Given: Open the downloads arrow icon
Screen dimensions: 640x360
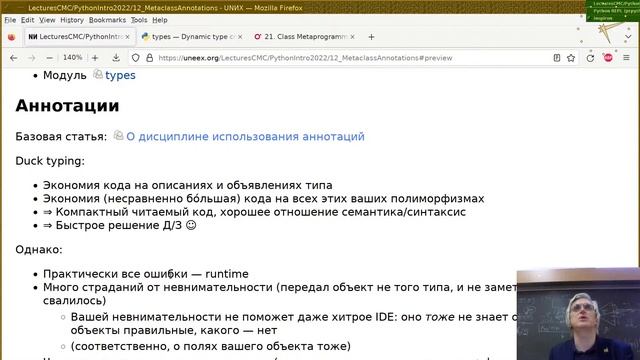Looking at the screenshot, I should tap(116, 58).
